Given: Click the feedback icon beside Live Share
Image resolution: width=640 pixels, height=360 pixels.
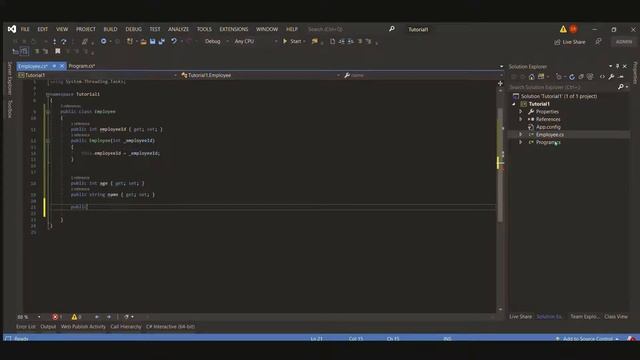Looking at the screenshot, I should 598,41.
